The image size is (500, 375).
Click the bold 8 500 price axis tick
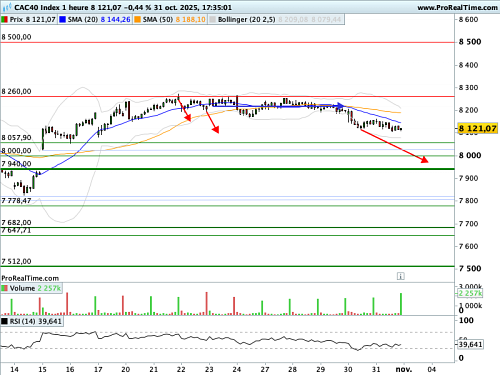(x=470, y=42)
